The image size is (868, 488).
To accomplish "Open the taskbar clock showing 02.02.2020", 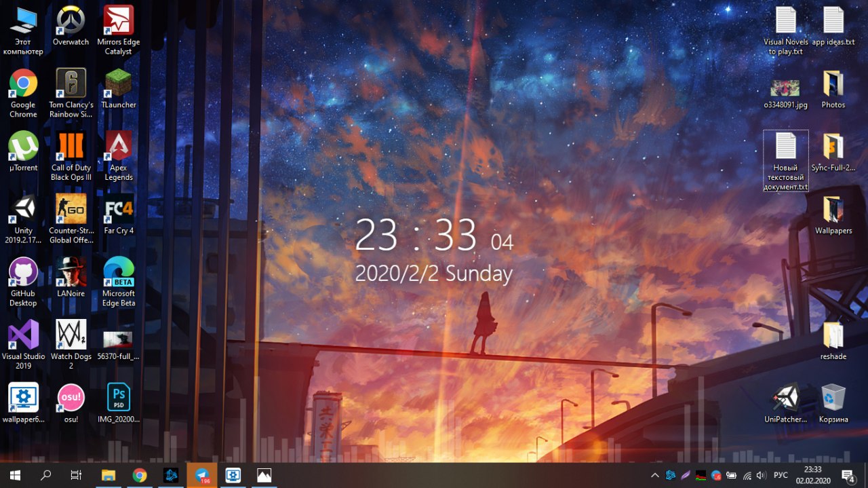I will pos(813,475).
